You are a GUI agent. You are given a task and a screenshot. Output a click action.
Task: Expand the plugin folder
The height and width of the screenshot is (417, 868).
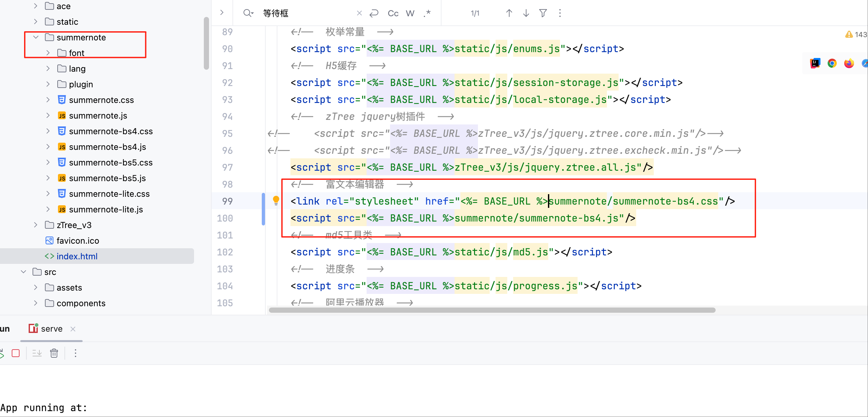click(48, 84)
